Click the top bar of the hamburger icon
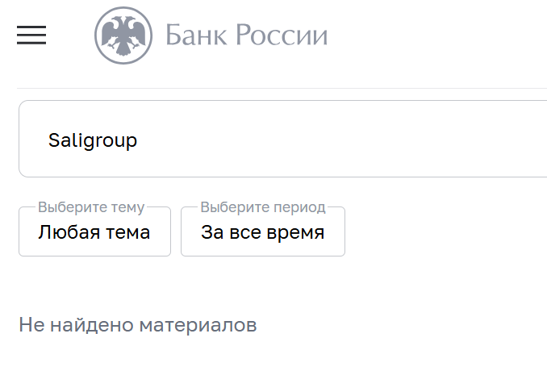 point(31,27)
